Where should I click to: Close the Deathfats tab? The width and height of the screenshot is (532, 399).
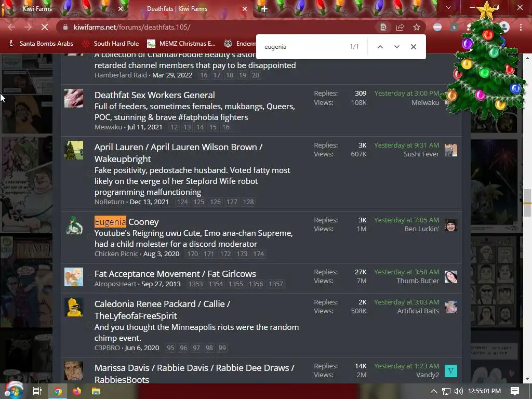click(244, 9)
